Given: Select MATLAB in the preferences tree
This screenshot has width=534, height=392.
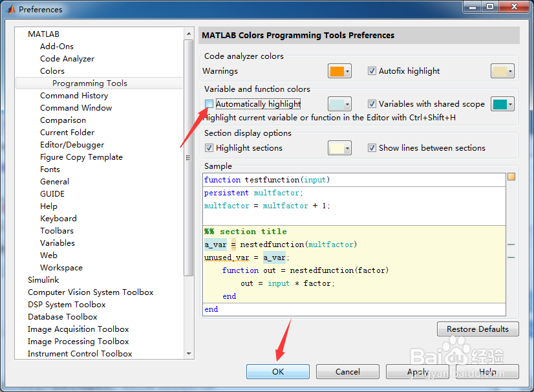Looking at the screenshot, I should [x=43, y=34].
